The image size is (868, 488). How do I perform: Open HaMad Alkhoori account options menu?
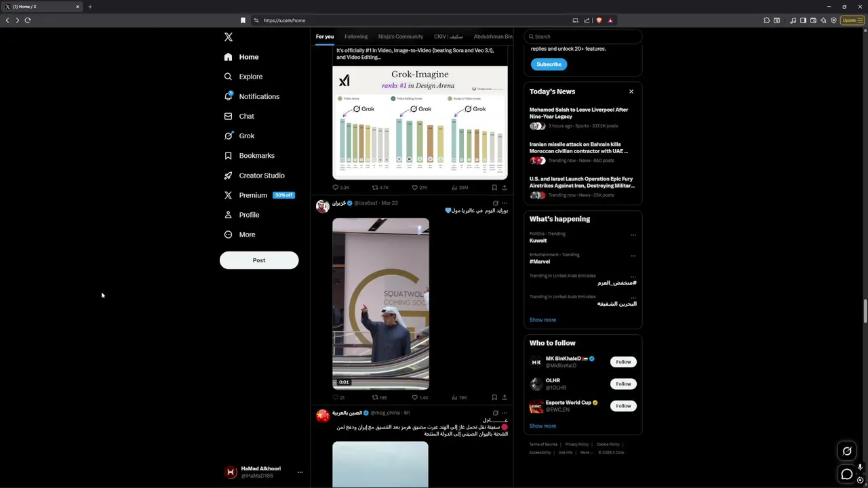(x=300, y=472)
